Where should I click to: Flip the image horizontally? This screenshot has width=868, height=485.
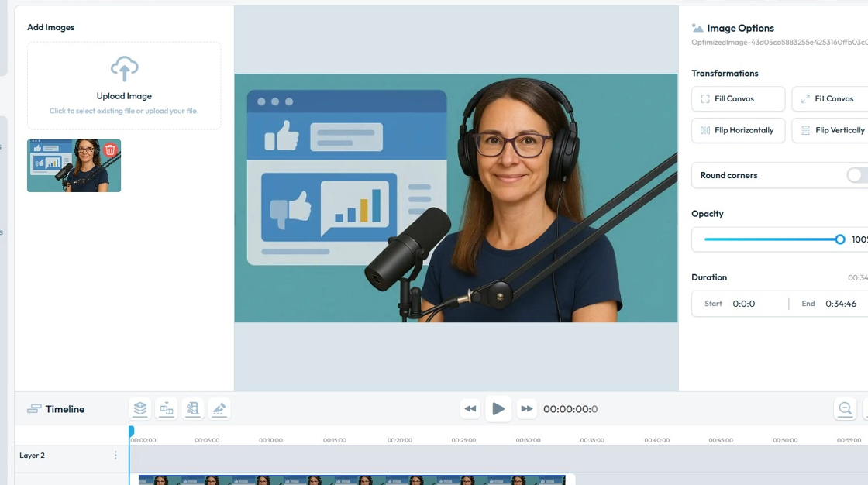tap(738, 130)
